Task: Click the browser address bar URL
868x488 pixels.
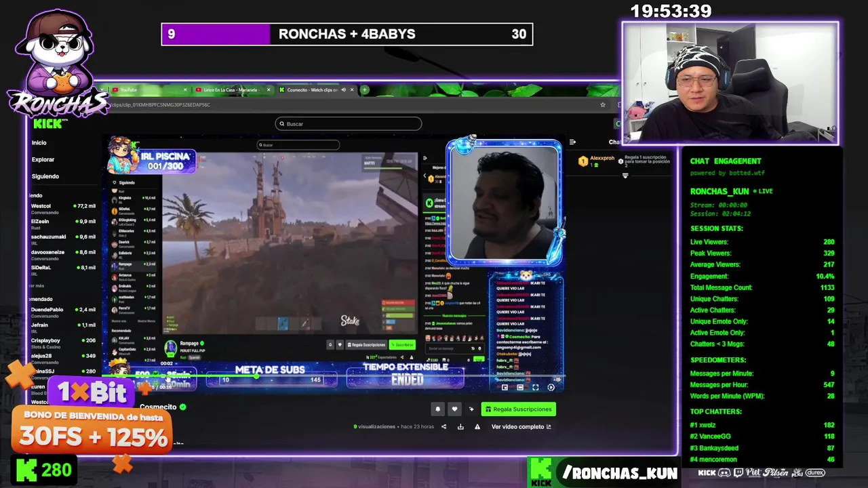Action: pyautogui.click(x=161, y=104)
